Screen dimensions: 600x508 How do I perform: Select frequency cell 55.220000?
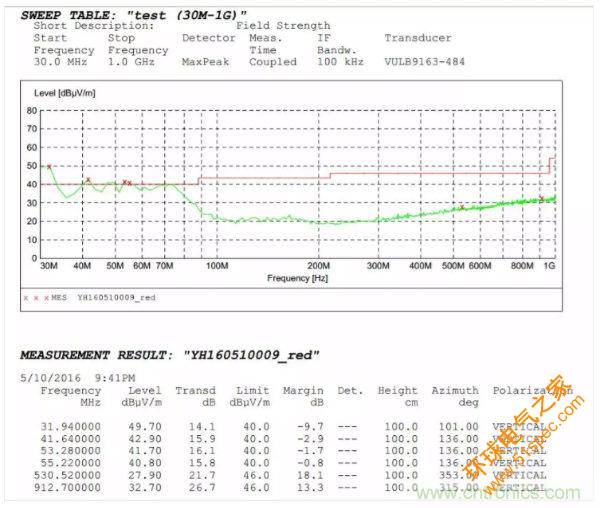[71, 463]
